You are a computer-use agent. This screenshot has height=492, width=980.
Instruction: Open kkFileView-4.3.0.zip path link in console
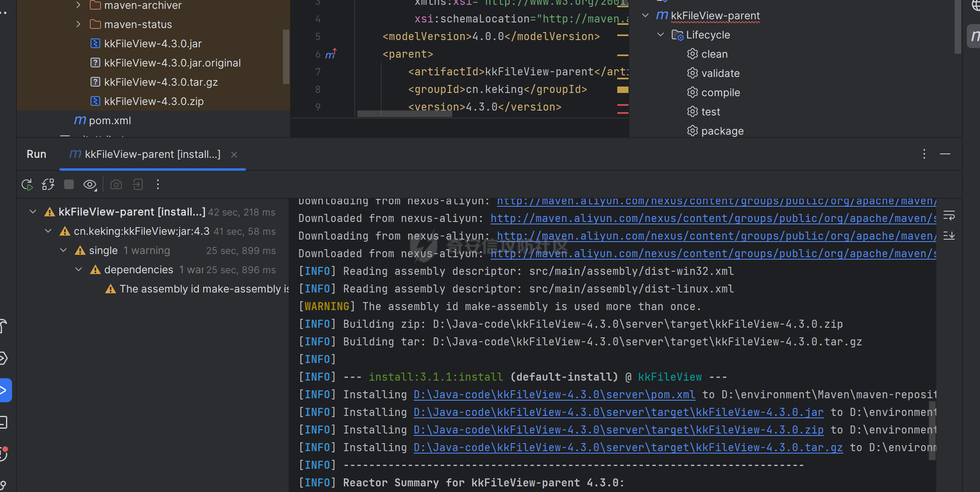[618, 430]
